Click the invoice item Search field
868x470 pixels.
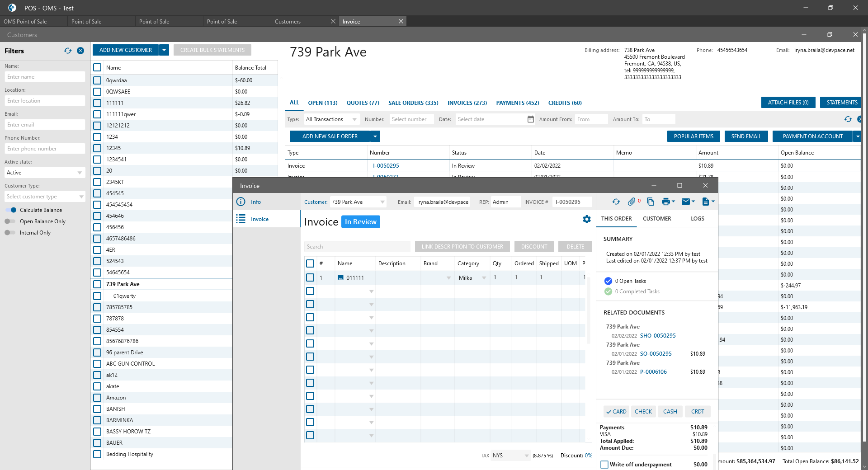click(x=357, y=247)
